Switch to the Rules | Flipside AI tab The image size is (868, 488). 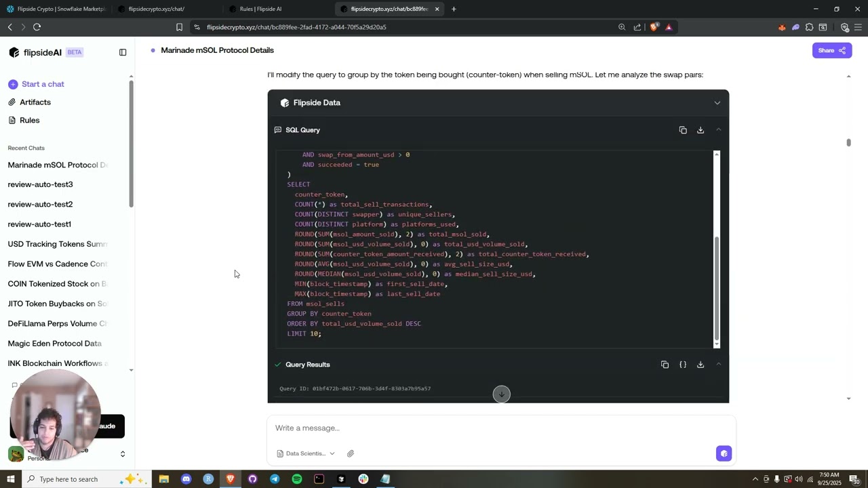tap(277, 9)
